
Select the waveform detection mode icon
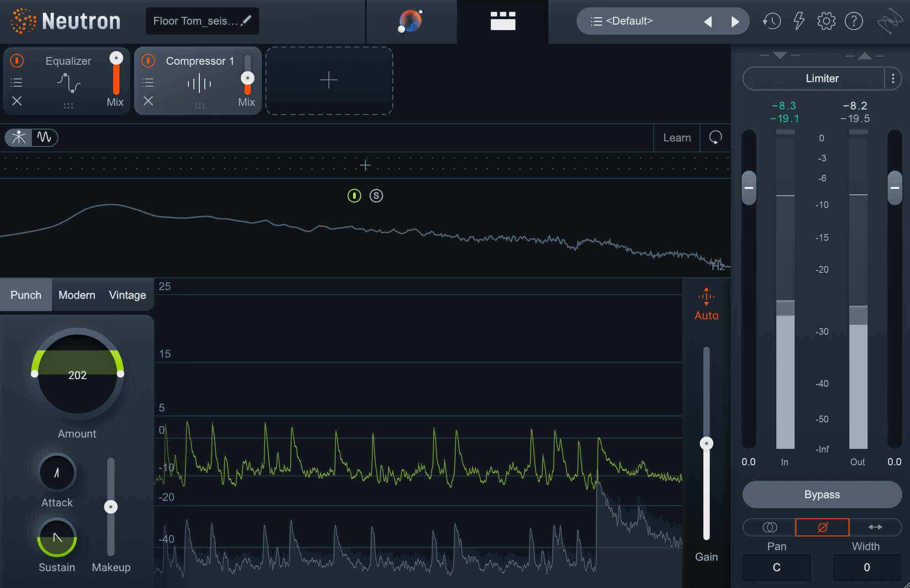coord(45,137)
